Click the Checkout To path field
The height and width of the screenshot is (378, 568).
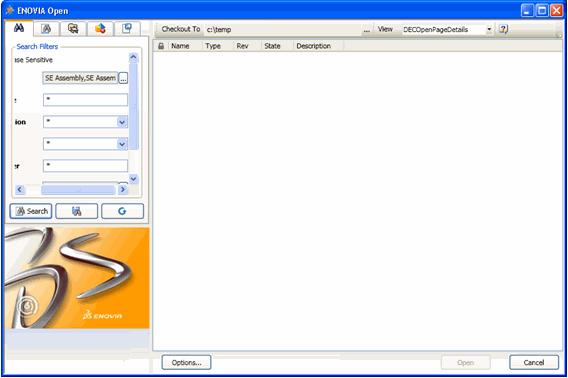(x=283, y=30)
